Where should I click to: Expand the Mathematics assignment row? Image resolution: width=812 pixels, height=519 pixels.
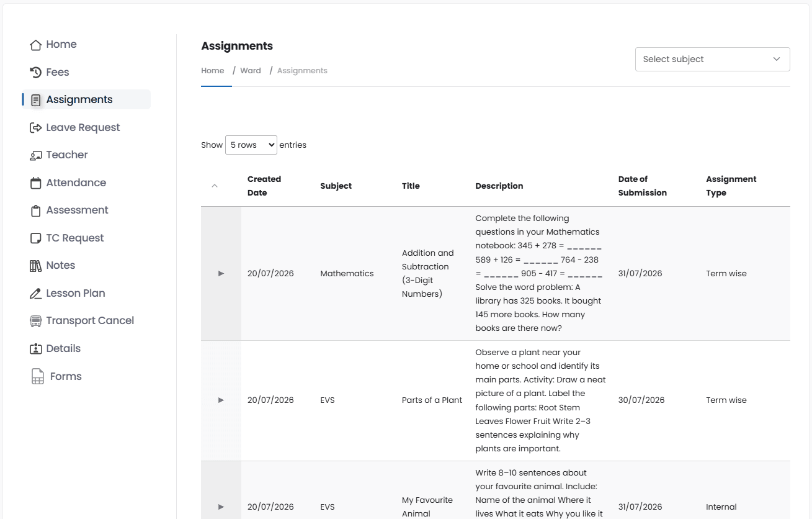(x=221, y=273)
